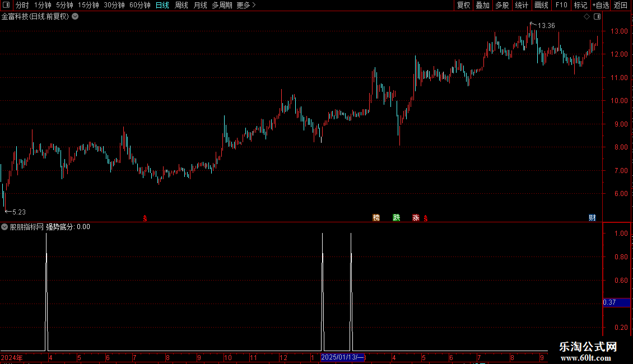Click the 1.00 indicator axis label
The width and height of the screenshot is (633, 364).
pyautogui.click(x=621, y=234)
